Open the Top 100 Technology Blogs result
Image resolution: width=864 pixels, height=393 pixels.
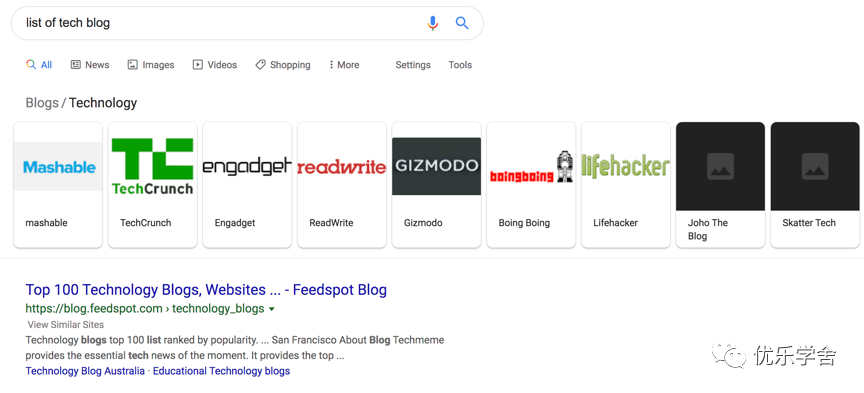point(206,290)
